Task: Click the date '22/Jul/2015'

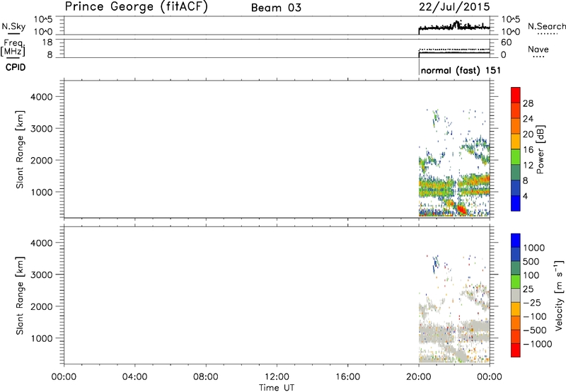Action: [454, 7]
